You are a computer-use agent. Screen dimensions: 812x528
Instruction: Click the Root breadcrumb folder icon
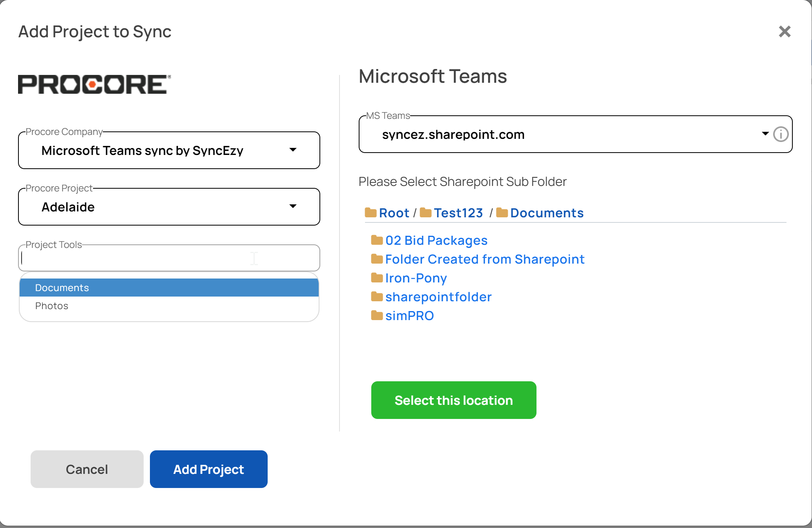tap(370, 213)
